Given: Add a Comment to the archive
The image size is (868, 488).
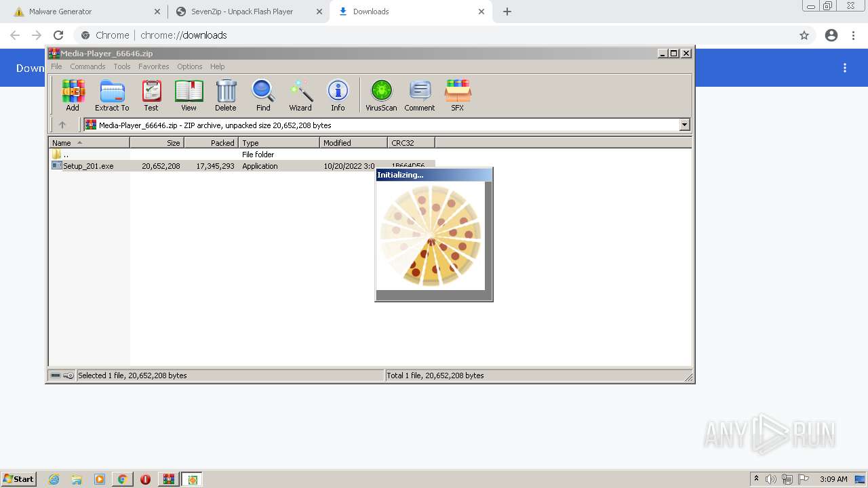Looking at the screenshot, I should point(420,95).
